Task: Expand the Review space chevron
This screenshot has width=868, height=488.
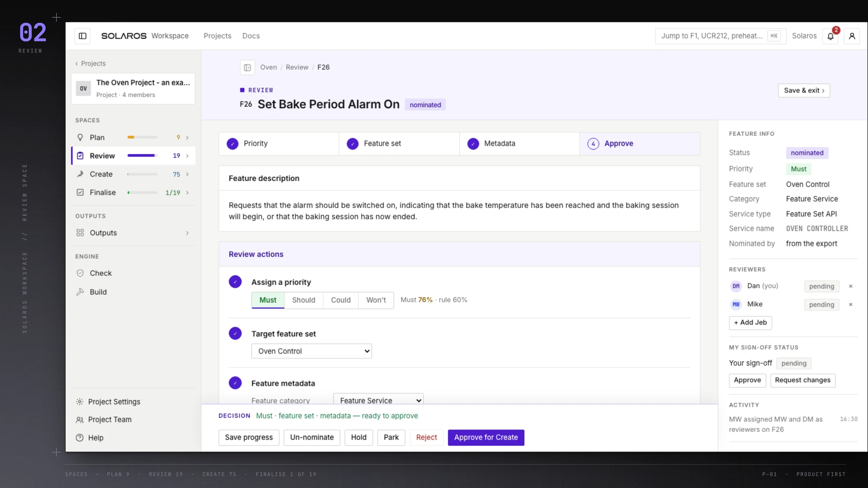Action: pyautogui.click(x=187, y=156)
